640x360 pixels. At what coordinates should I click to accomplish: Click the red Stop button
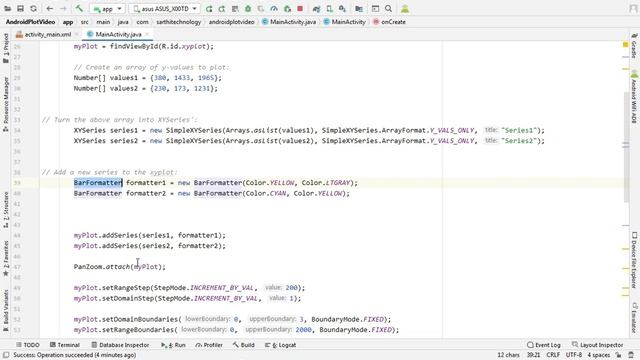tap(300, 9)
